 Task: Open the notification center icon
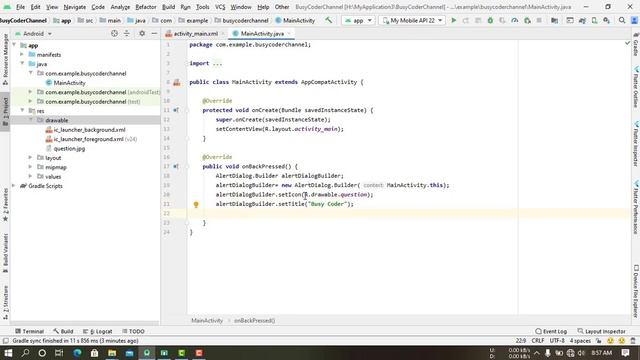[x=625, y=353]
